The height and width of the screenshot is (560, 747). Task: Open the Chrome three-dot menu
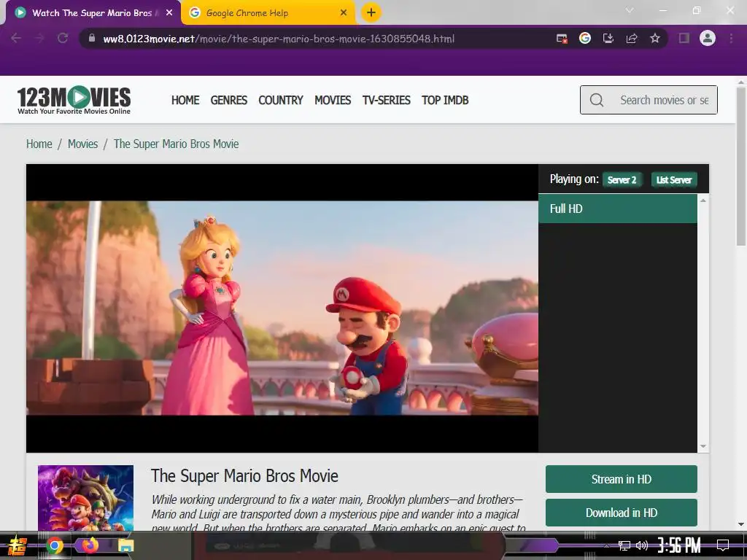click(731, 38)
